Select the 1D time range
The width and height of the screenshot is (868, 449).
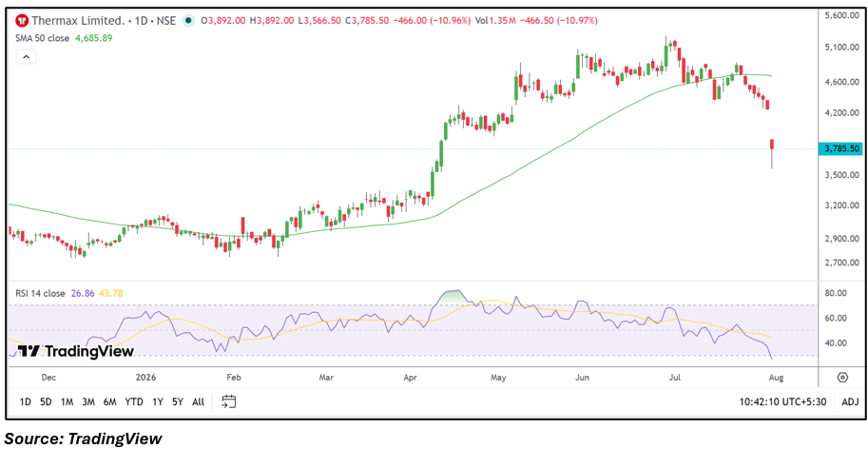(25, 402)
